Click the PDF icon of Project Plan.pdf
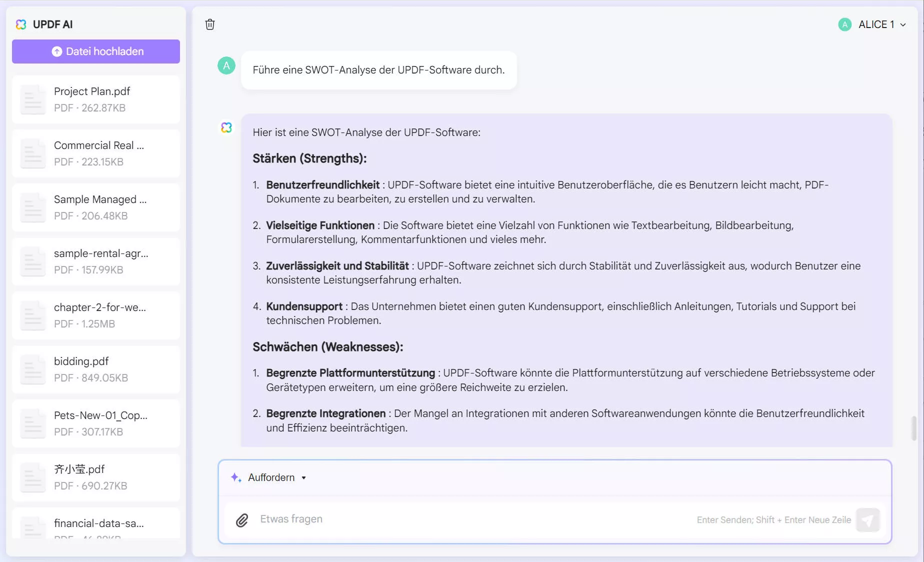The image size is (924, 562). [32, 99]
